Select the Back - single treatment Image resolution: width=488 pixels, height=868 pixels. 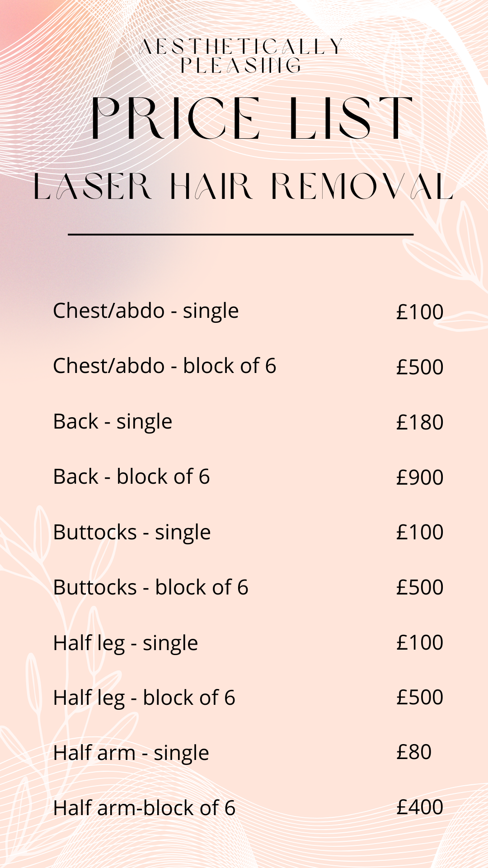[113, 422]
